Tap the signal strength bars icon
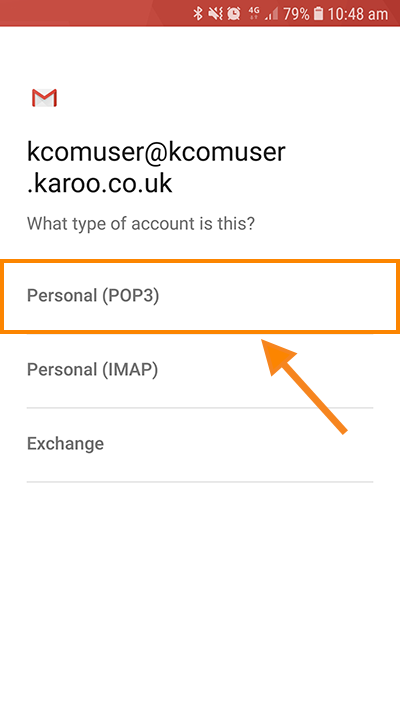This screenshot has width=400, height=711. pos(271,15)
